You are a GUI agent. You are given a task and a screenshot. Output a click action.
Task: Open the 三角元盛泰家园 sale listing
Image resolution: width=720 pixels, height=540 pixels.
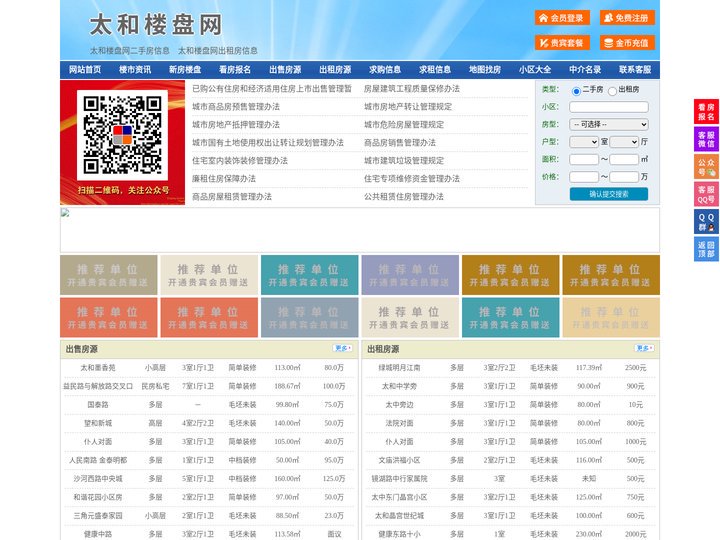click(98, 516)
